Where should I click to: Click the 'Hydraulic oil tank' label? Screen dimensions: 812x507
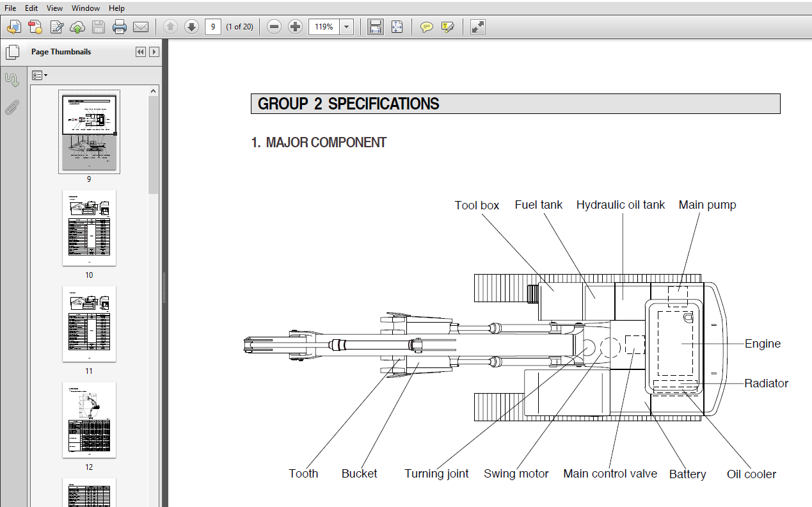pos(621,205)
